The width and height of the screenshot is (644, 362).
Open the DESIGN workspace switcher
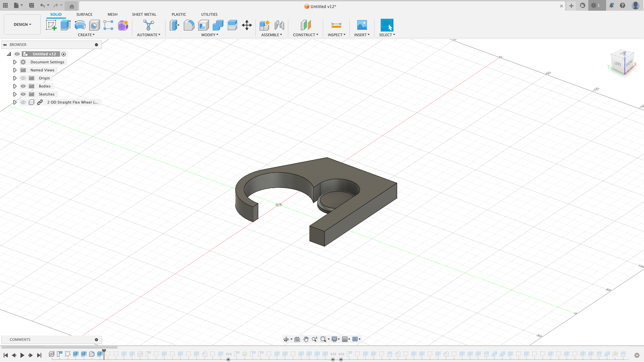tap(22, 24)
